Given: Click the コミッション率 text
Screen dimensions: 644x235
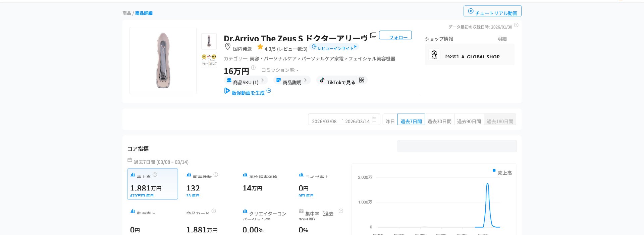Looking at the screenshot, I should (x=280, y=70).
